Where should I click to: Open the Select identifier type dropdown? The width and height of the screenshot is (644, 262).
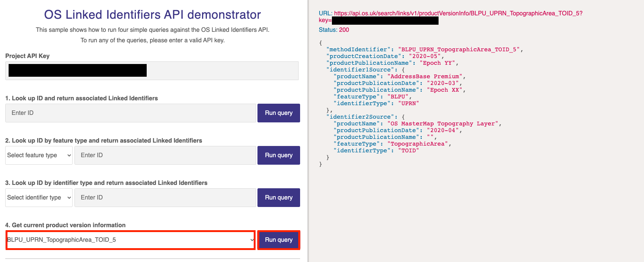(x=39, y=198)
